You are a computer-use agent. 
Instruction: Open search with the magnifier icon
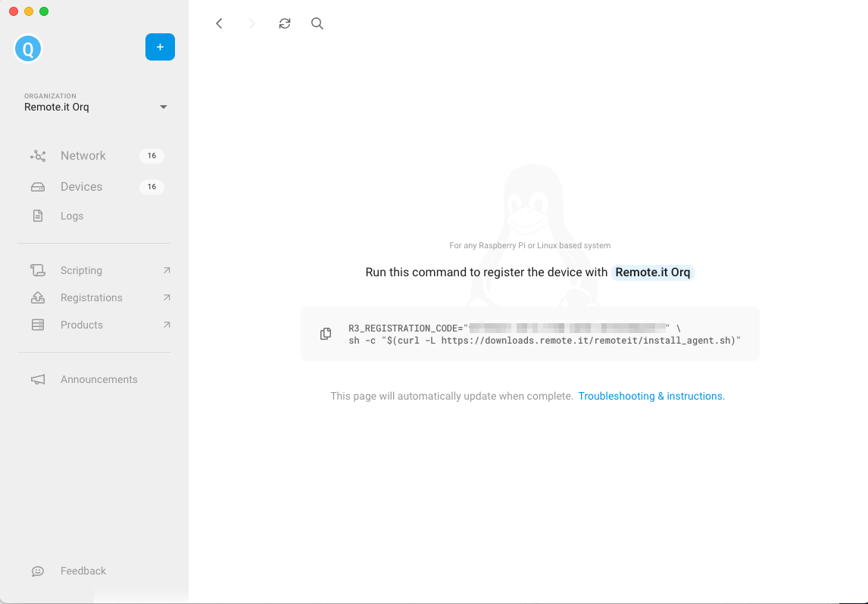317,23
